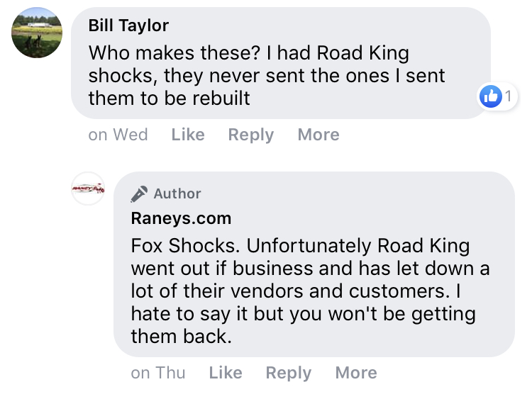Click the "them back." line in Raneys reply
This screenshot has height=399, width=532.
[182, 337]
